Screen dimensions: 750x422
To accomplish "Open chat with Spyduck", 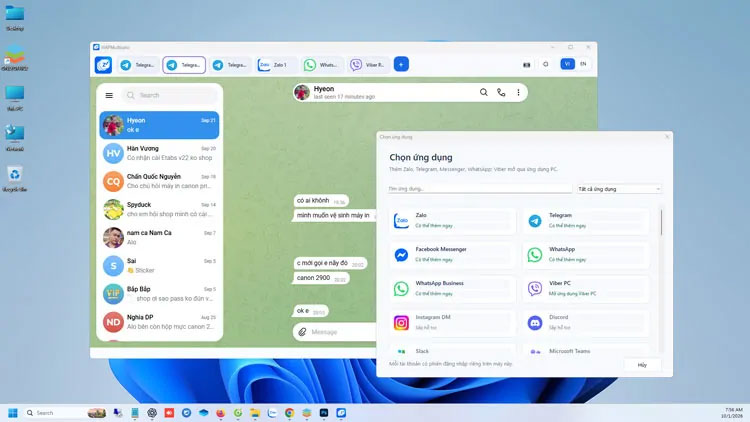I will click(159, 210).
